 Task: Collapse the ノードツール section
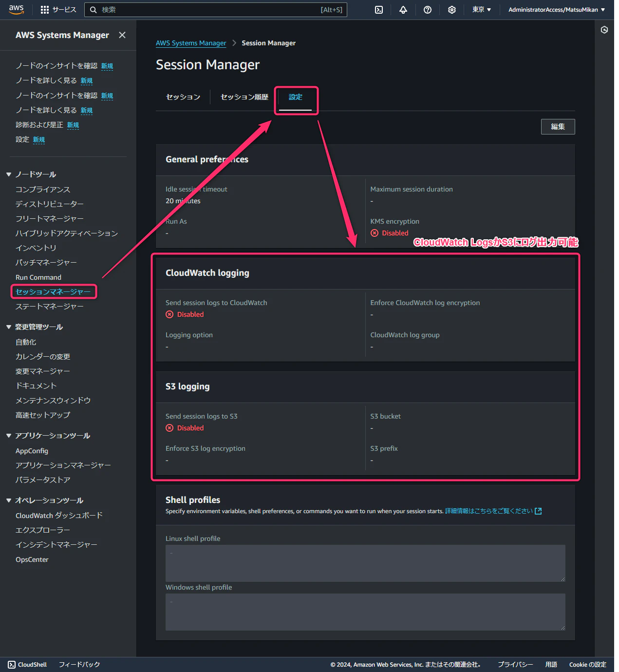pyautogui.click(x=9, y=174)
